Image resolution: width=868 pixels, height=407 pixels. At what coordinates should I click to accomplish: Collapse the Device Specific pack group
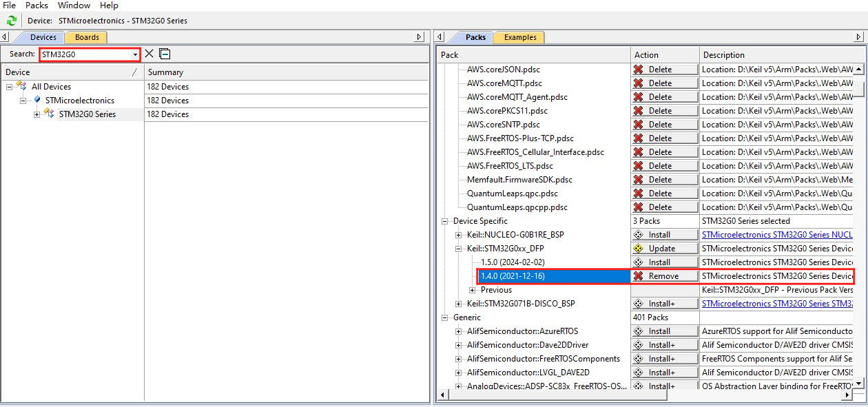[x=445, y=221]
